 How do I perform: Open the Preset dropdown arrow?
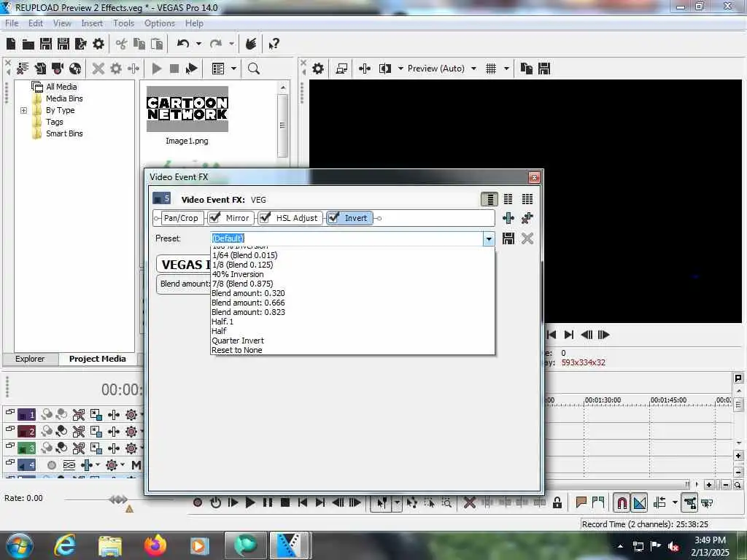(x=488, y=238)
